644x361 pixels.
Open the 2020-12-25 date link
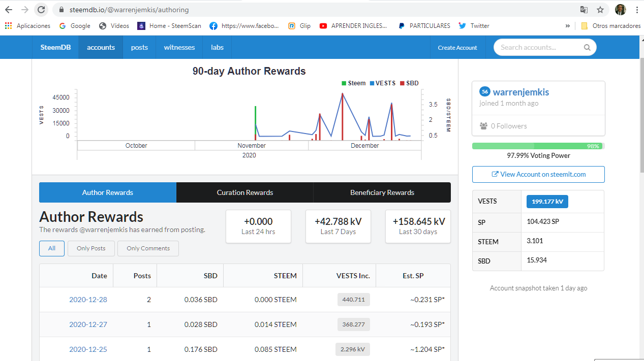click(x=88, y=349)
